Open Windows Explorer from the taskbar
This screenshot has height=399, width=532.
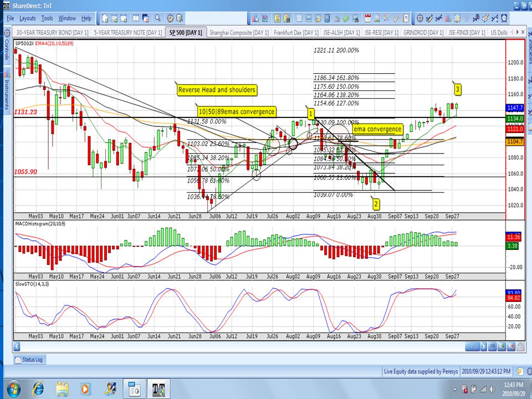tap(63, 389)
